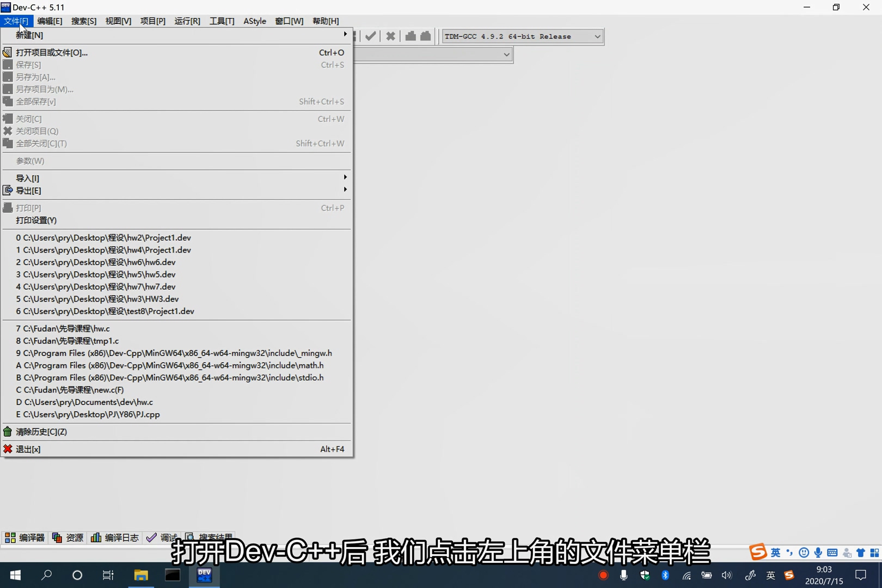Click the X abort compilation toolbar icon
The width and height of the screenshot is (882, 588).
(x=390, y=36)
